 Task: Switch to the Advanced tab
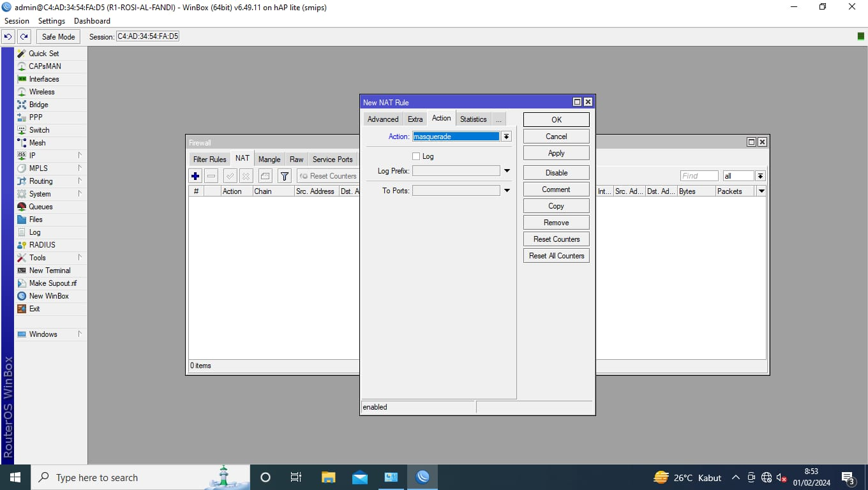pyautogui.click(x=383, y=119)
